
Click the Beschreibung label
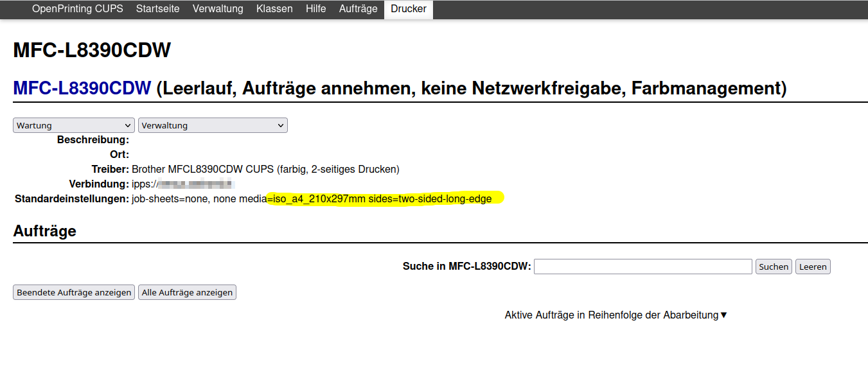click(x=93, y=140)
